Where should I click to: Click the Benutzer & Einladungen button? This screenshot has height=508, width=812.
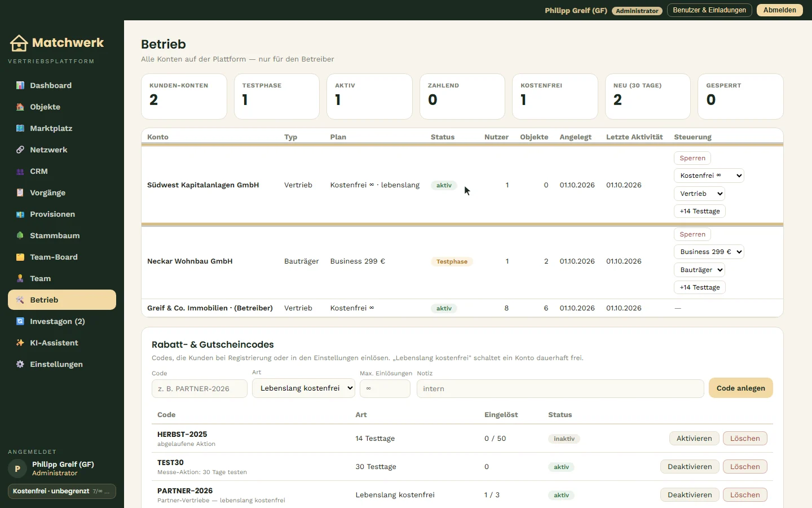click(709, 10)
